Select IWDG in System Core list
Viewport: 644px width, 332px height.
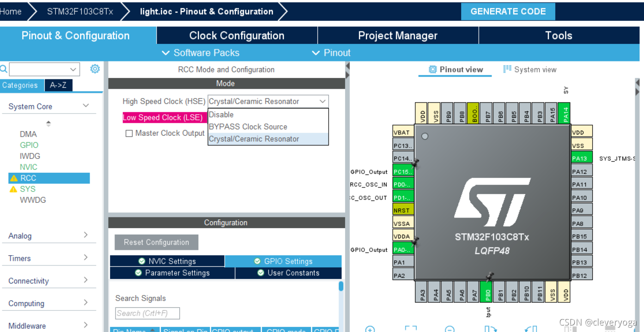(30, 156)
